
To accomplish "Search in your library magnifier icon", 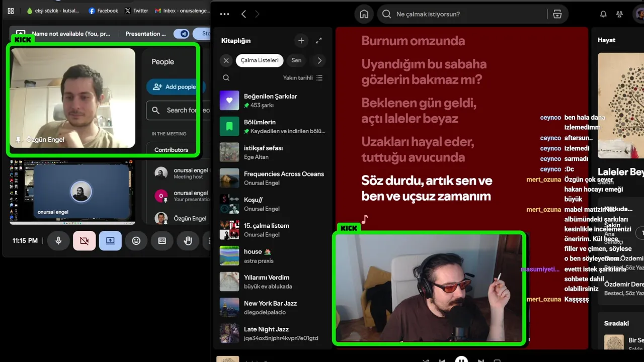I will pyautogui.click(x=226, y=78).
